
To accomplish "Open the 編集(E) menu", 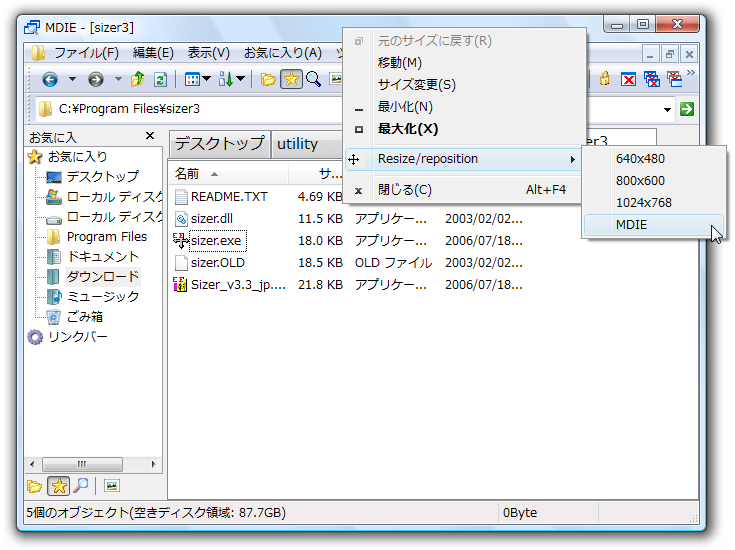I will point(153,53).
